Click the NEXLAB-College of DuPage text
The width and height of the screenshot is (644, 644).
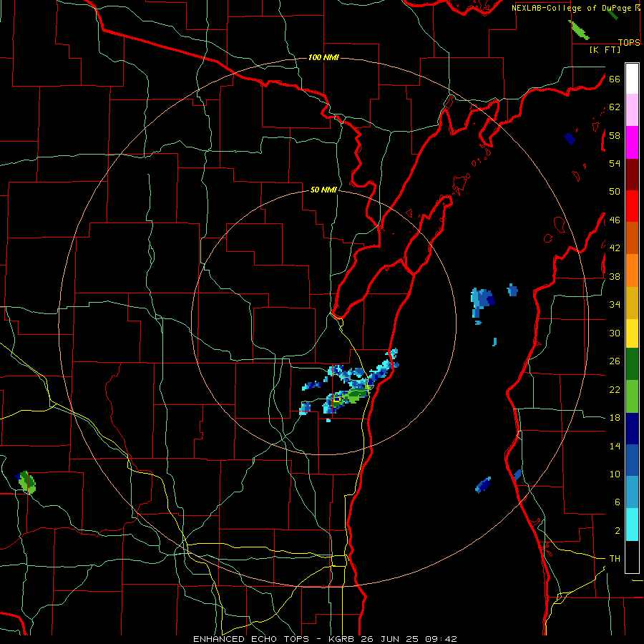pos(573,8)
